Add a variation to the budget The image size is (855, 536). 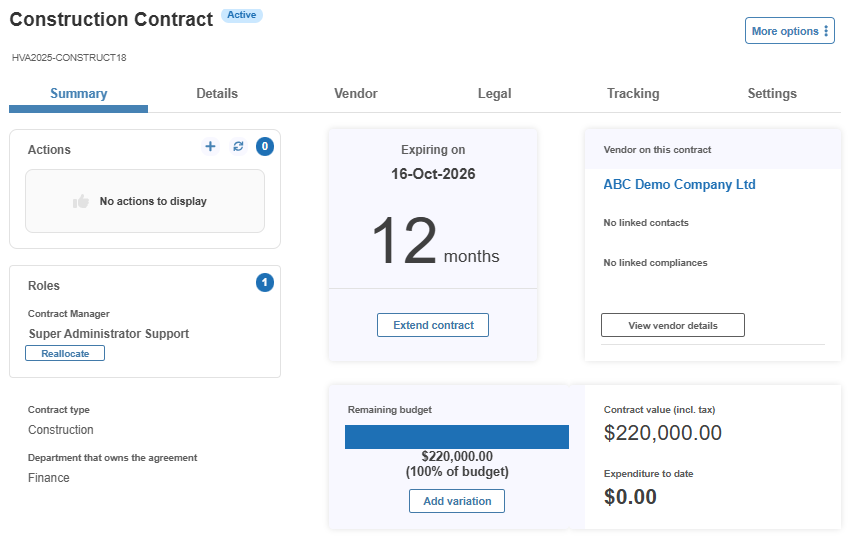(x=457, y=501)
